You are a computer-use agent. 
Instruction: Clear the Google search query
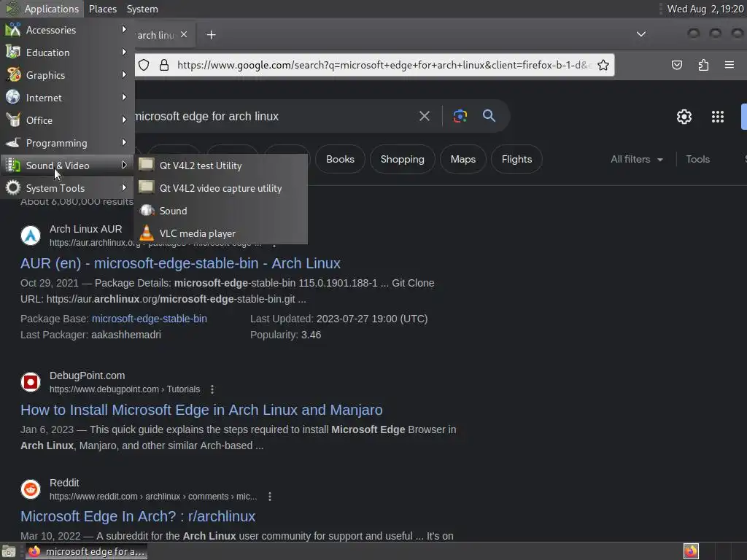pyautogui.click(x=425, y=116)
